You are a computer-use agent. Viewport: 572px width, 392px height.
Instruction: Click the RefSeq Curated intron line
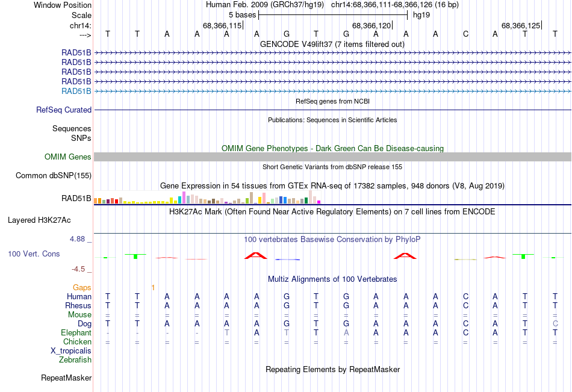pyautogui.click(x=332, y=110)
